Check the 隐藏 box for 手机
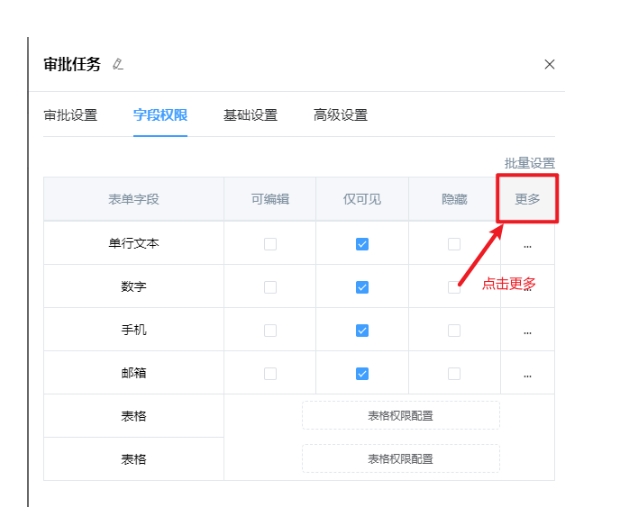Screen dimensions: 629x529 click(454, 331)
